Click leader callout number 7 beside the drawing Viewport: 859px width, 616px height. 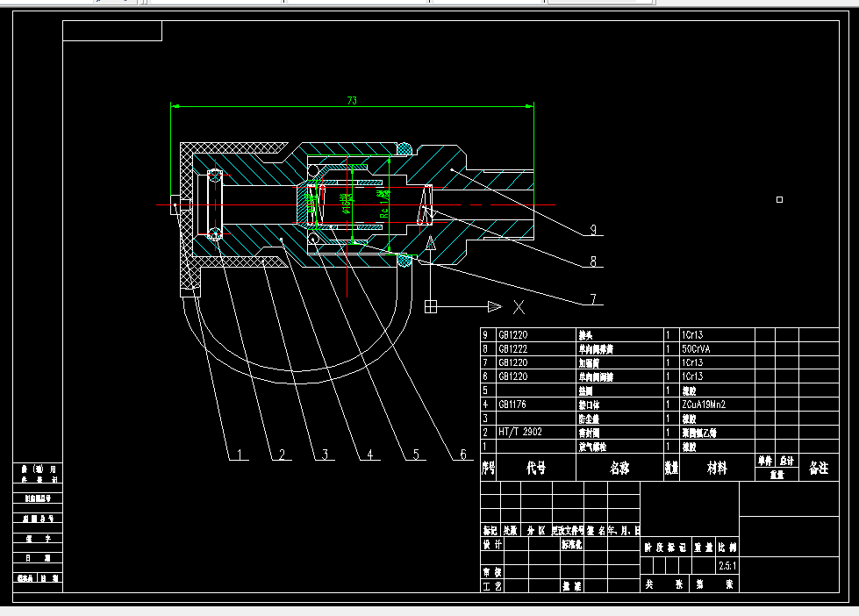pyautogui.click(x=593, y=298)
